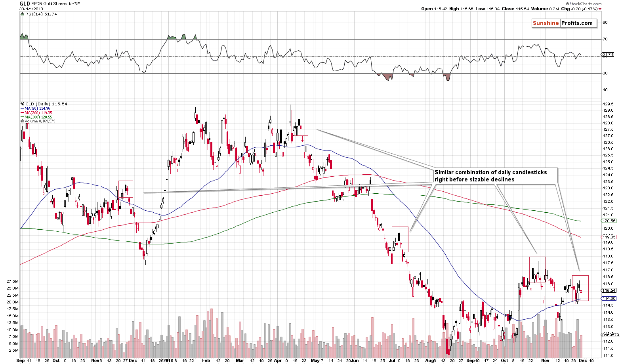Click the "122.0" label on the price axis

click(607, 201)
